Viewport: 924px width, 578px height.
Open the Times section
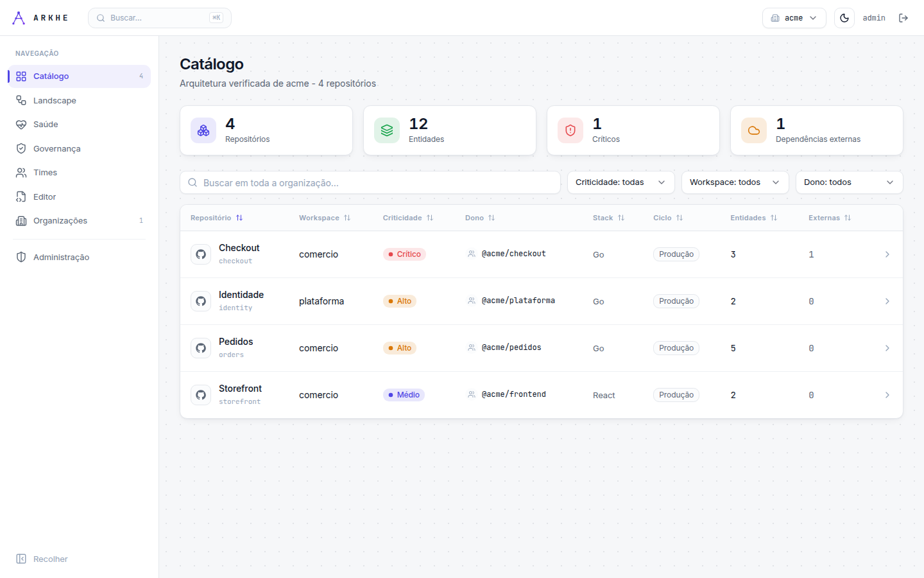point(80,173)
